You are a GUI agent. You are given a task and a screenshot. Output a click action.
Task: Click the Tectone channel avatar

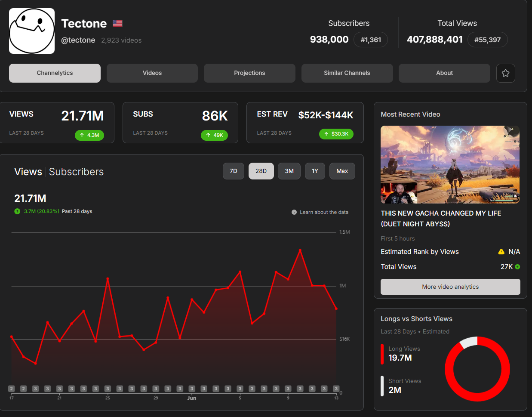32,31
